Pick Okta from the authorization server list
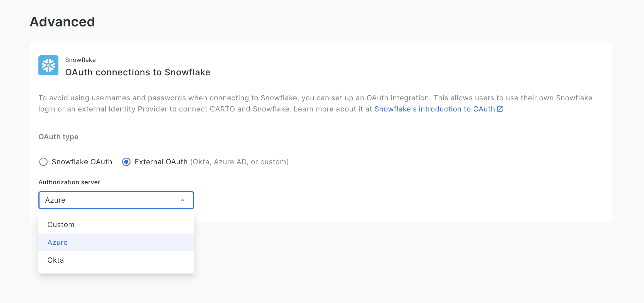Image resolution: width=644 pixels, height=303 pixels. [56, 260]
